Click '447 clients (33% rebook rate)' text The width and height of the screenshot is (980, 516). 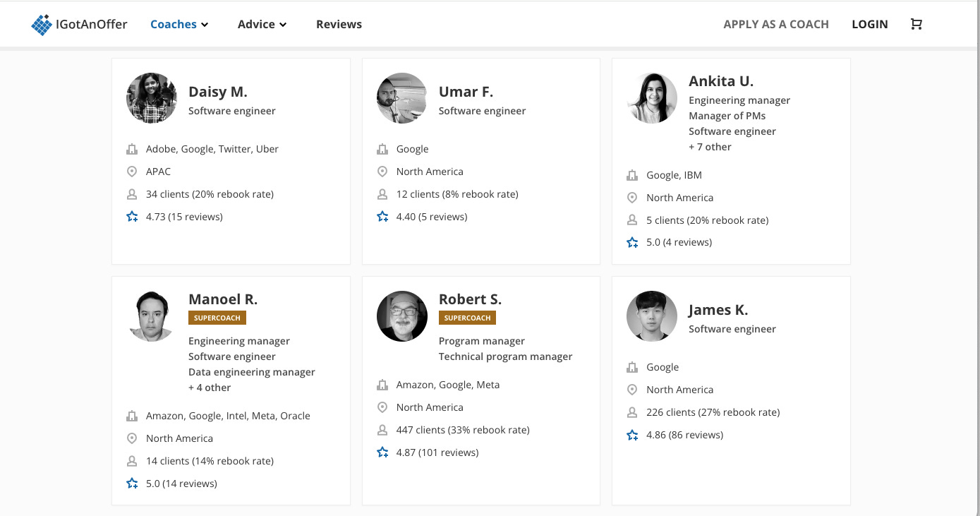coord(463,430)
